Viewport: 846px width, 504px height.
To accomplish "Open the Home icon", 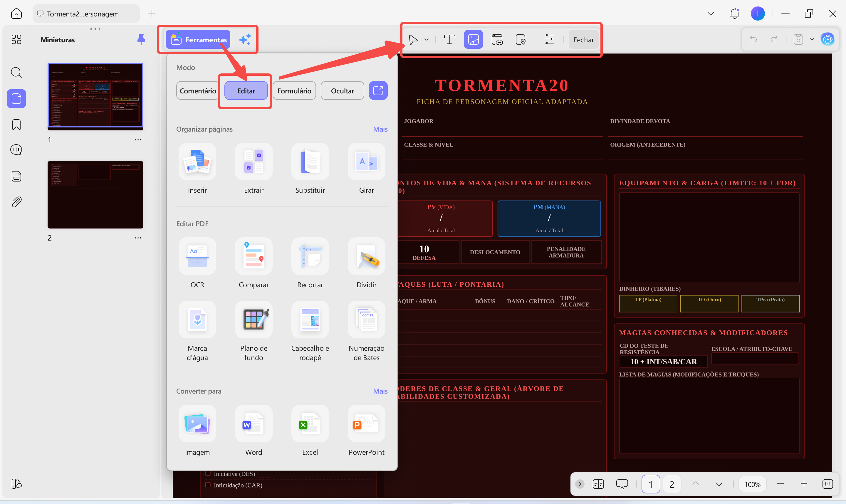I will pos(16,14).
